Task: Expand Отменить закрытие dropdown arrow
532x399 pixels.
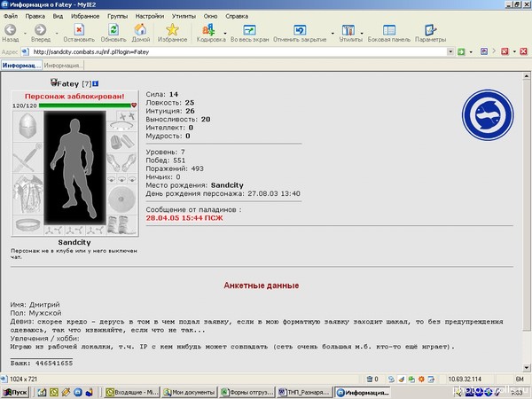Action: (x=332, y=34)
